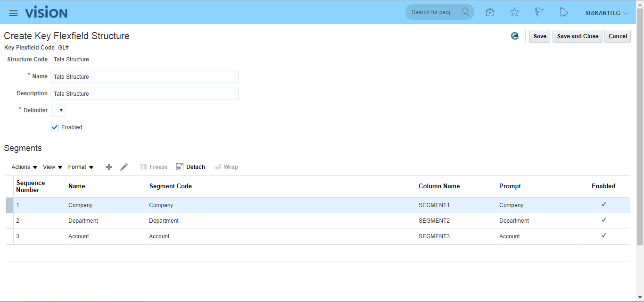Open the View menu

pos(52,167)
